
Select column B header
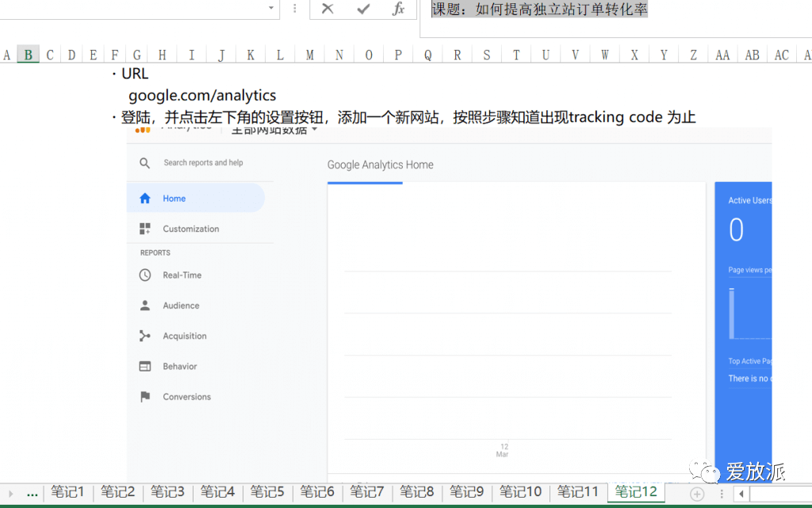point(29,55)
